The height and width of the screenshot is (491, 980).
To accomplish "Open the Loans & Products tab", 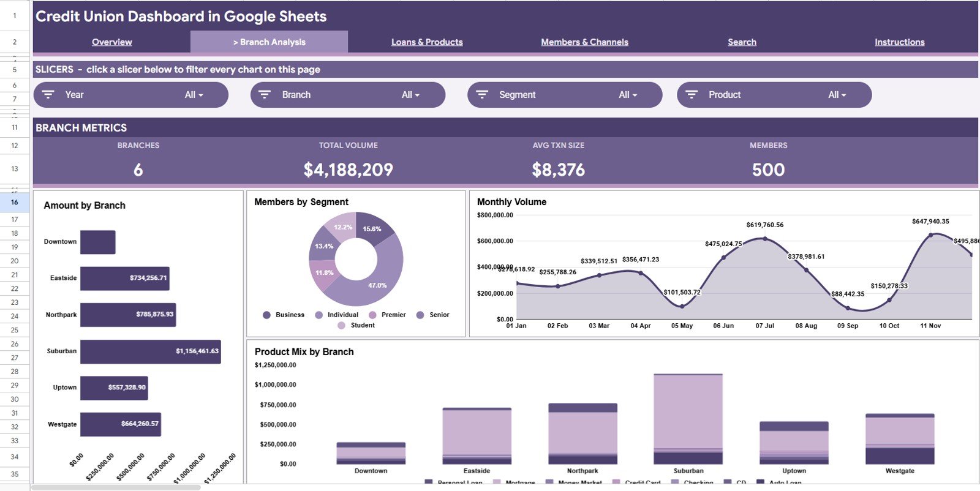I will tap(427, 42).
